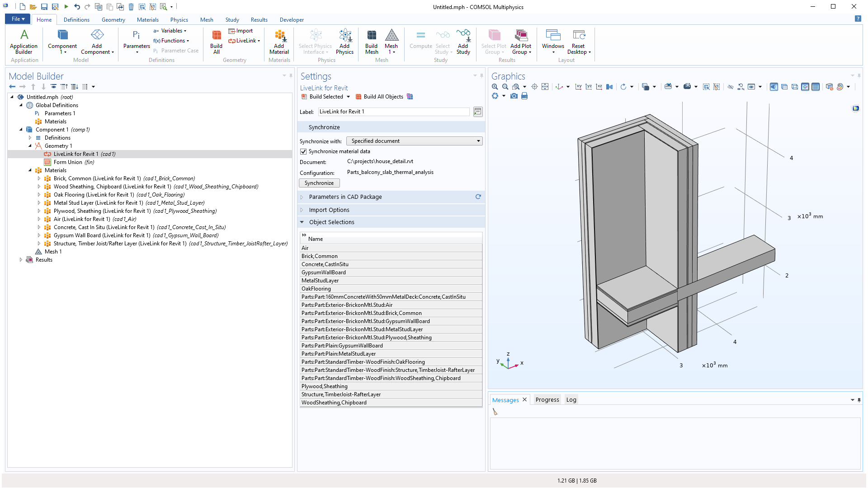Click the Image Snapshot camera icon
The height and width of the screenshot is (488, 868).
pos(514,96)
